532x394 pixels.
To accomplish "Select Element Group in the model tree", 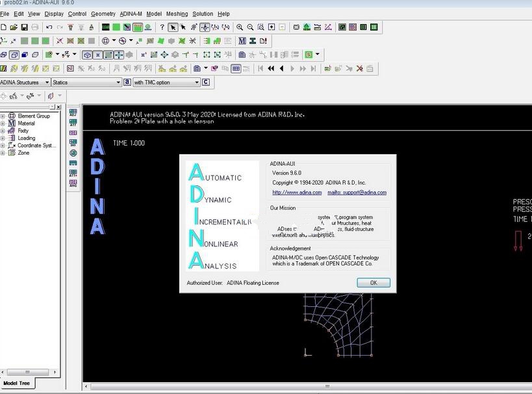I will 34,116.
